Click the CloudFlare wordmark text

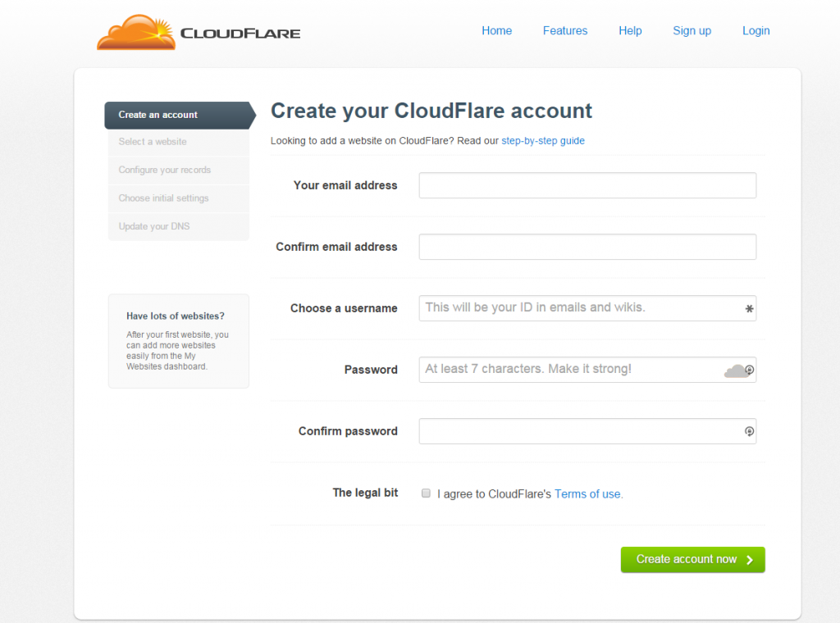(240, 33)
